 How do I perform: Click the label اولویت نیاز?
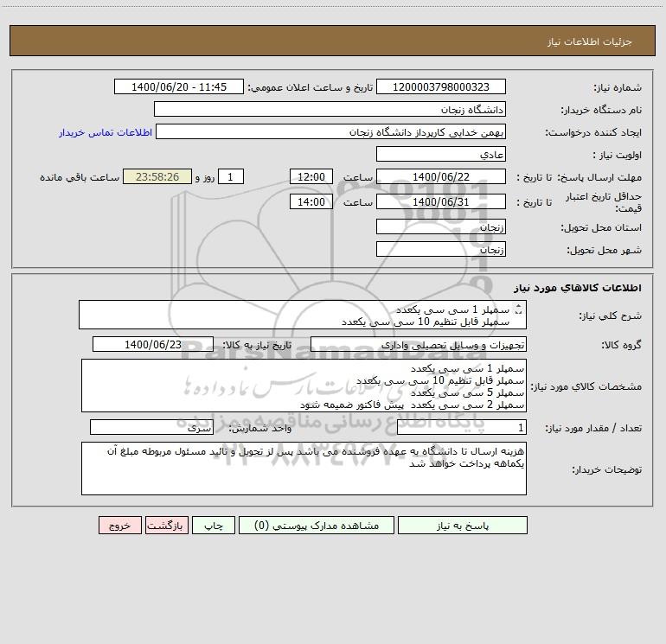point(618,155)
